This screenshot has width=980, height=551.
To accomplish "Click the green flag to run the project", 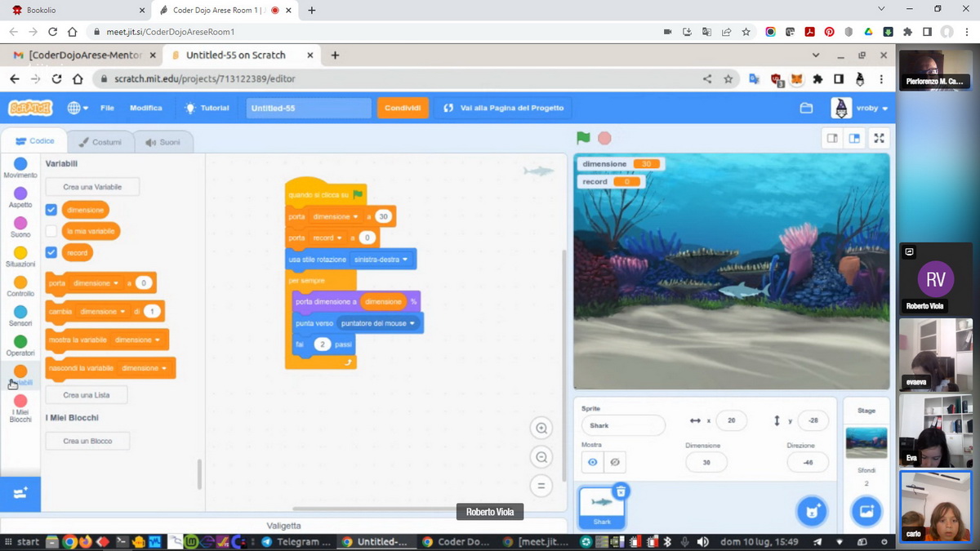I will (583, 138).
